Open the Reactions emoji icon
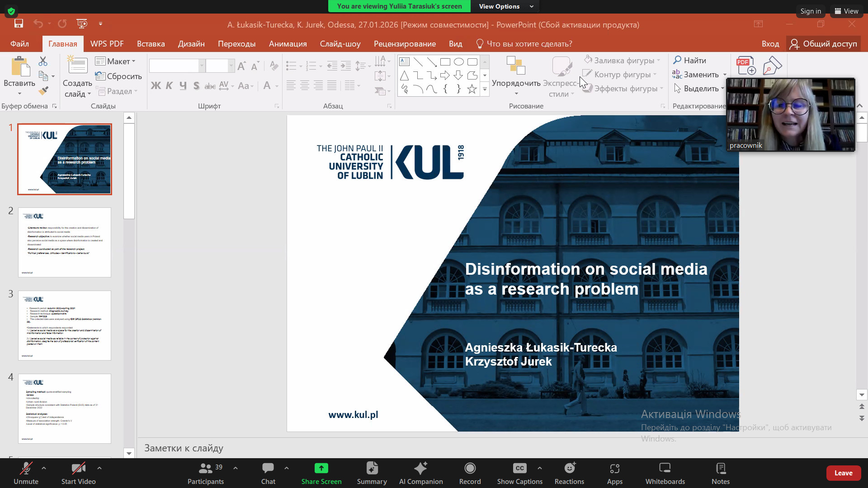Screen dimensions: 868x488 [569, 469]
